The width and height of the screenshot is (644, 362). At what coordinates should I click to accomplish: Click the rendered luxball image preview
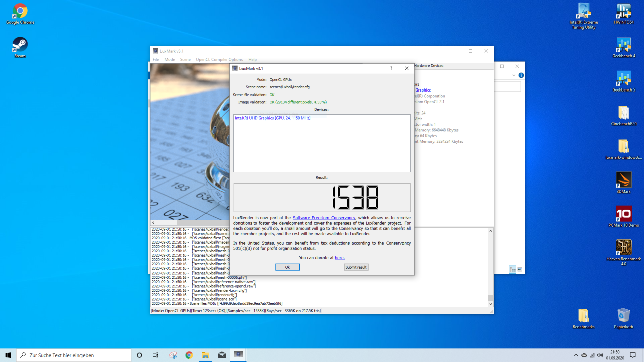pos(190,142)
